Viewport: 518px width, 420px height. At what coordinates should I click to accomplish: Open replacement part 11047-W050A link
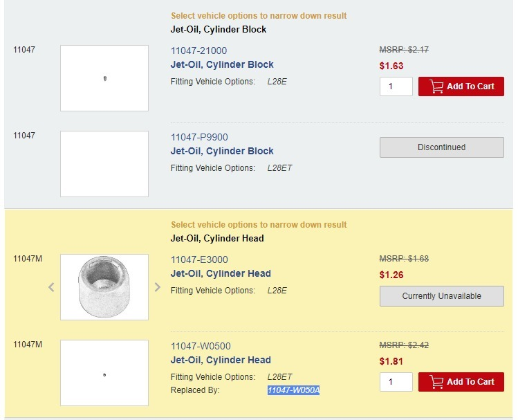(x=293, y=390)
